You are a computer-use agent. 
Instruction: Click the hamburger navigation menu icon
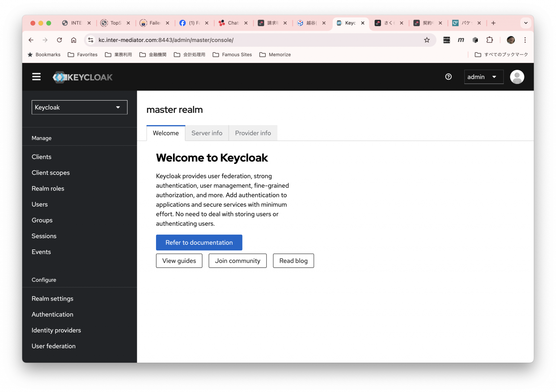pos(36,77)
